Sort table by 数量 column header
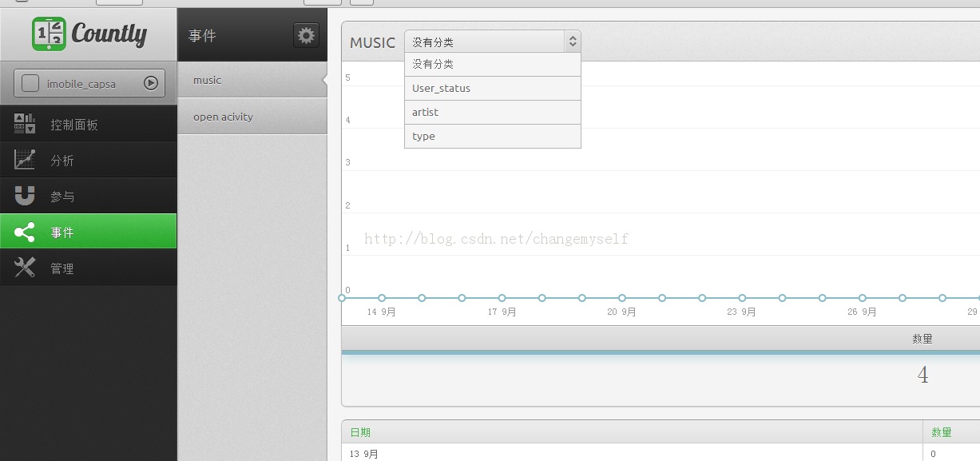The width and height of the screenshot is (980, 461). pos(942,432)
